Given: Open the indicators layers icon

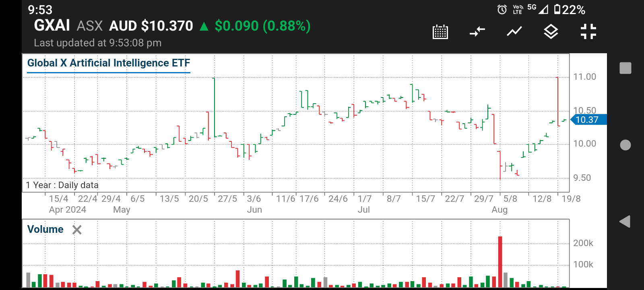Looking at the screenshot, I should tap(551, 31).
